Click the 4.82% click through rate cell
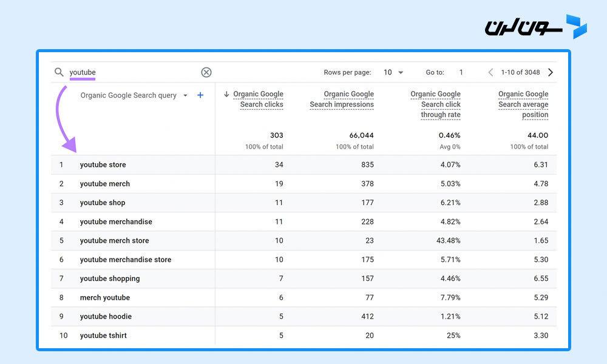 coord(450,221)
